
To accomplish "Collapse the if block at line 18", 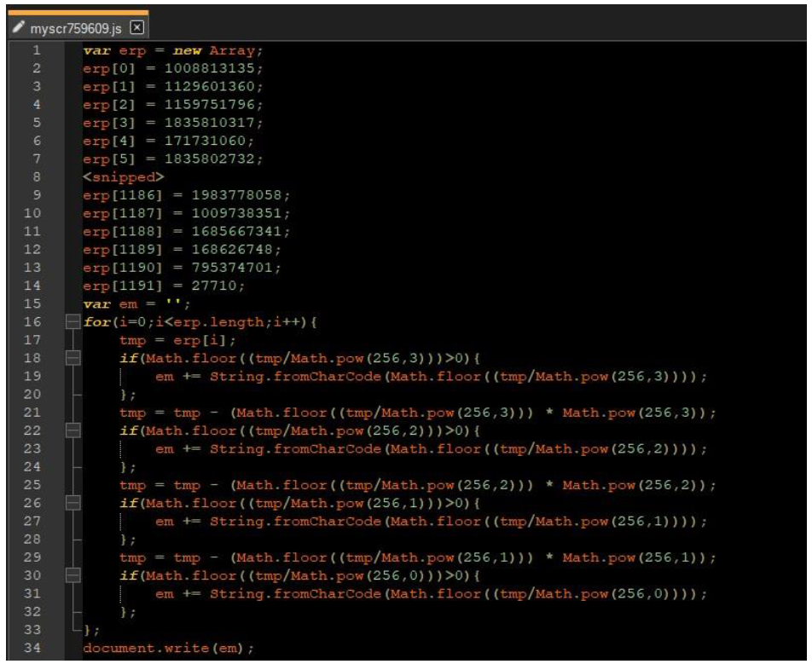I will 72,360.
